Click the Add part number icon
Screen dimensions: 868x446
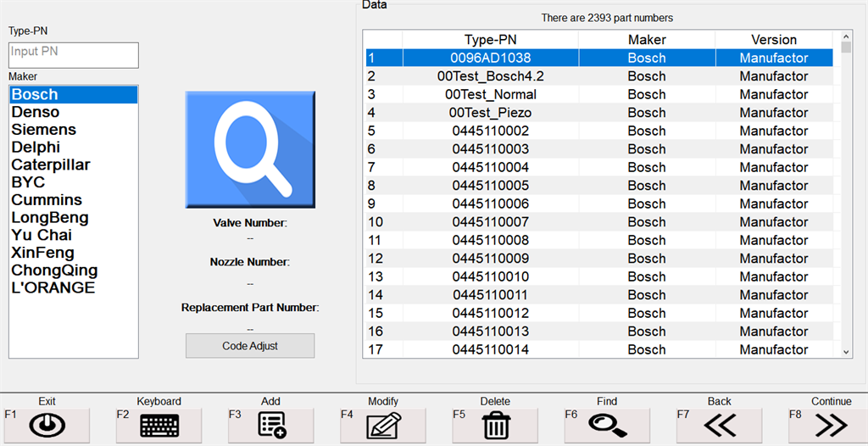[271, 425]
